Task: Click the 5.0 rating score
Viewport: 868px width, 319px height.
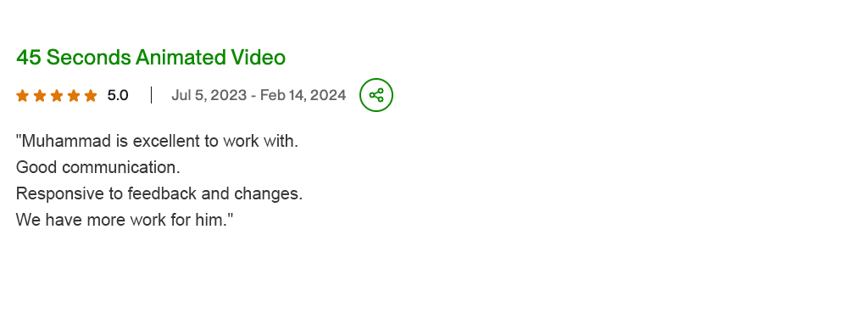Action: pos(118,96)
